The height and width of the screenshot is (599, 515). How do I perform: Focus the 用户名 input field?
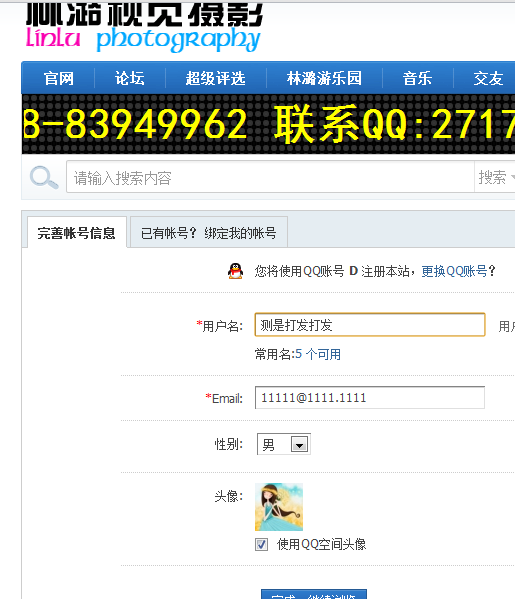370,325
